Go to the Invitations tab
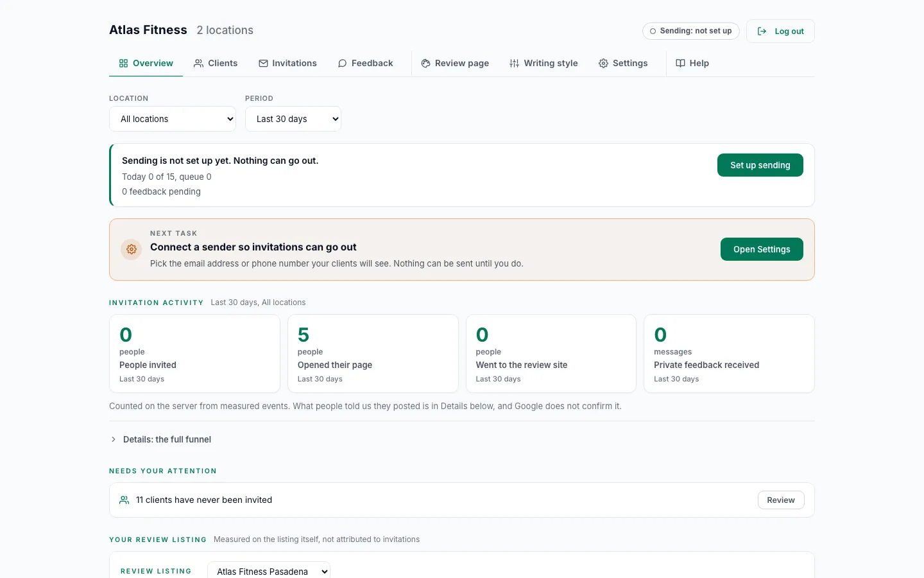924x578 pixels. (287, 64)
